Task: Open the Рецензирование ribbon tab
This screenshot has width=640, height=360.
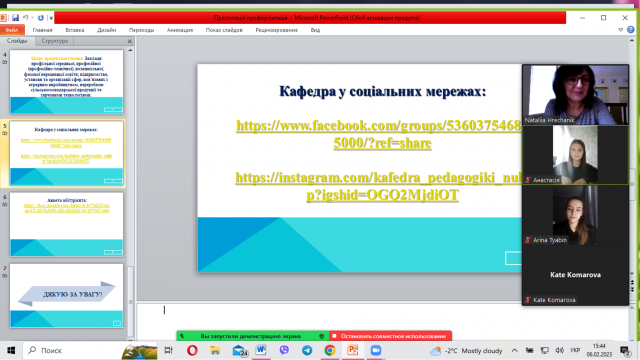Action: tap(277, 30)
